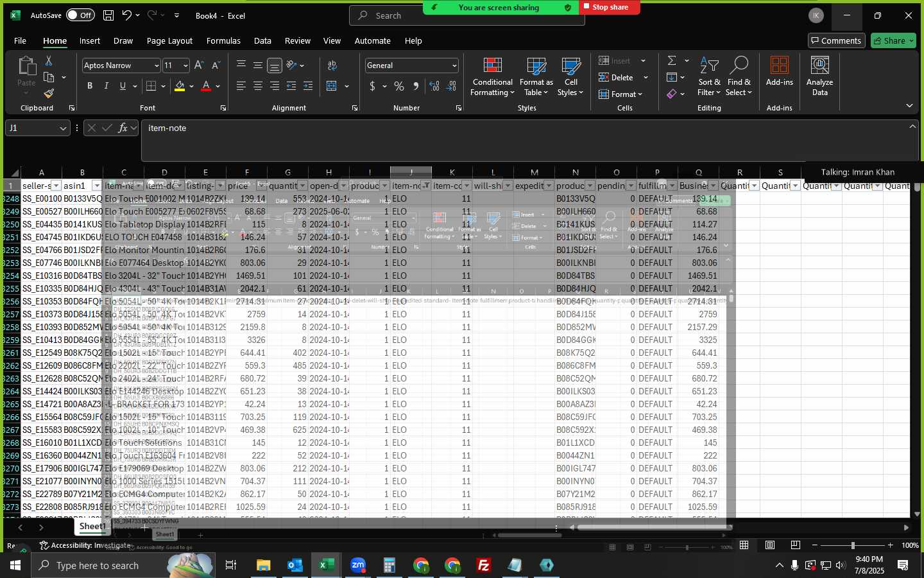This screenshot has height=578, width=924.
Task: Toggle Underline formatting
Action: click(x=123, y=86)
